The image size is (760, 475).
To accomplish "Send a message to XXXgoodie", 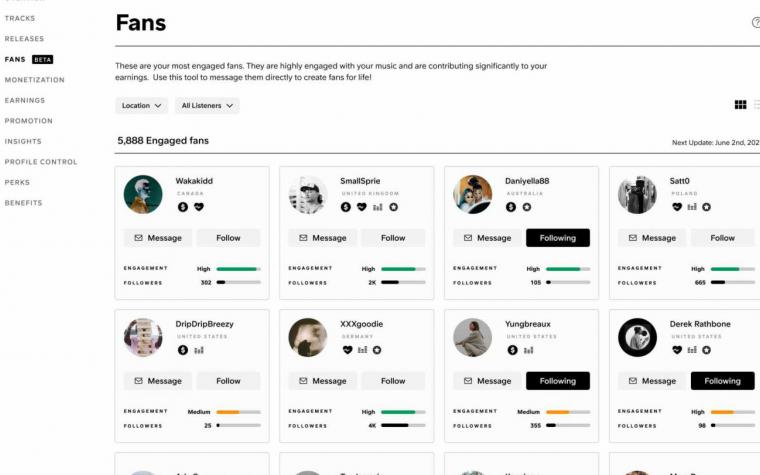I will click(323, 381).
